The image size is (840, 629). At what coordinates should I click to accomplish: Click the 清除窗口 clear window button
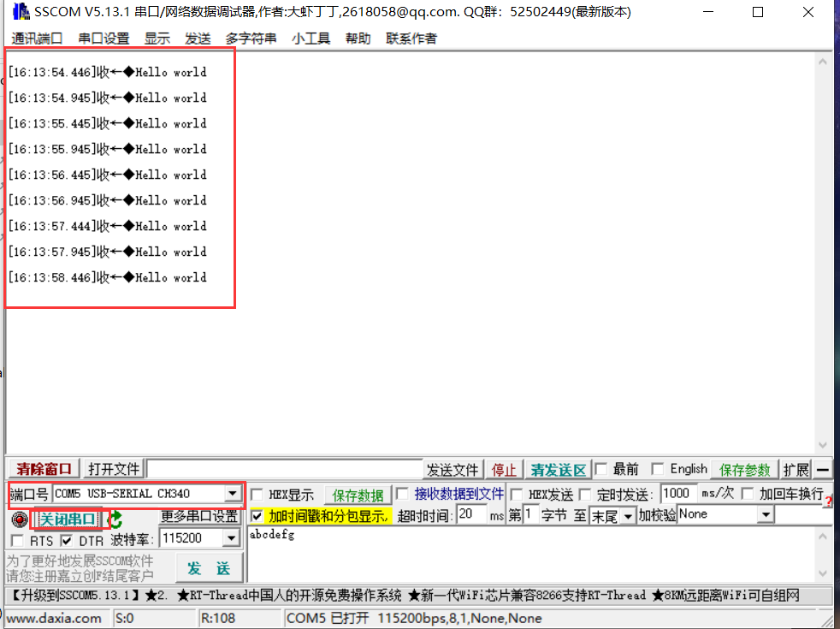coord(41,469)
